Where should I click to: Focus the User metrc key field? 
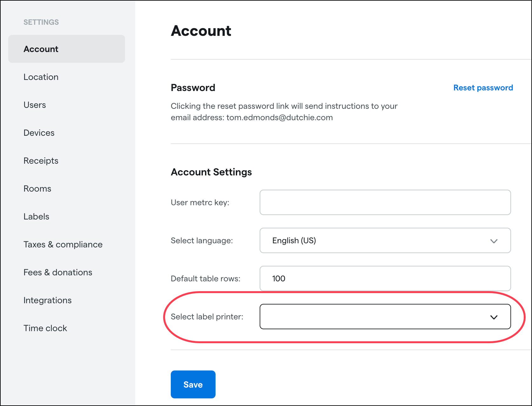385,202
